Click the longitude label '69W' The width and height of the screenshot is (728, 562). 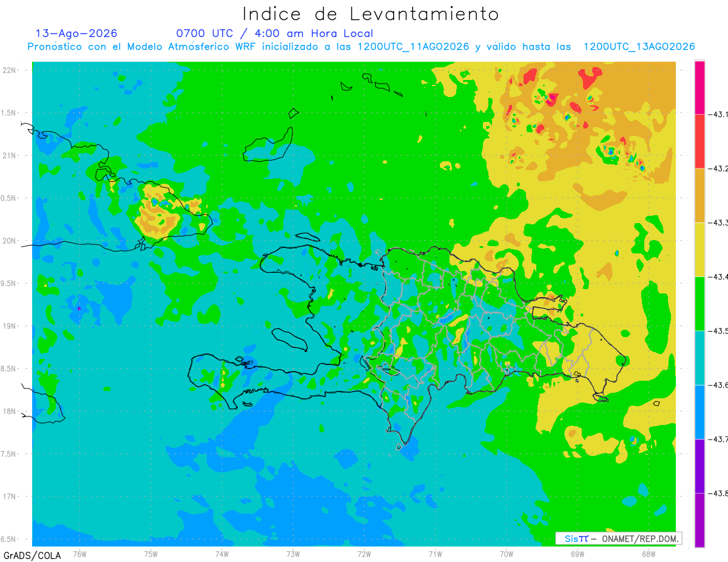pos(578,554)
